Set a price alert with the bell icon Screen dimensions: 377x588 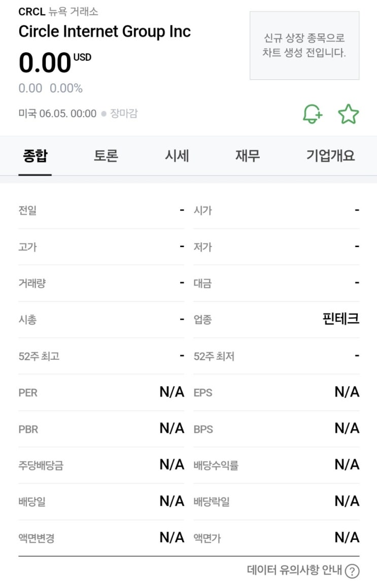click(313, 114)
